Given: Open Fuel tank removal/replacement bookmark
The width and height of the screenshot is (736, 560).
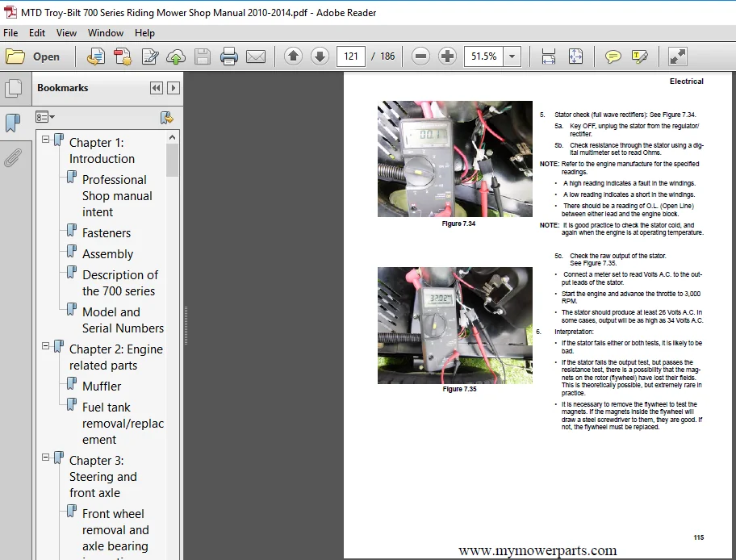Looking at the screenshot, I should tap(123, 424).
